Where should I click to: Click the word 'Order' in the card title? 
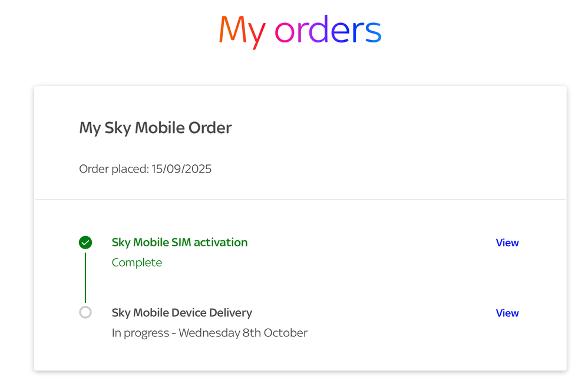coord(210,128)
